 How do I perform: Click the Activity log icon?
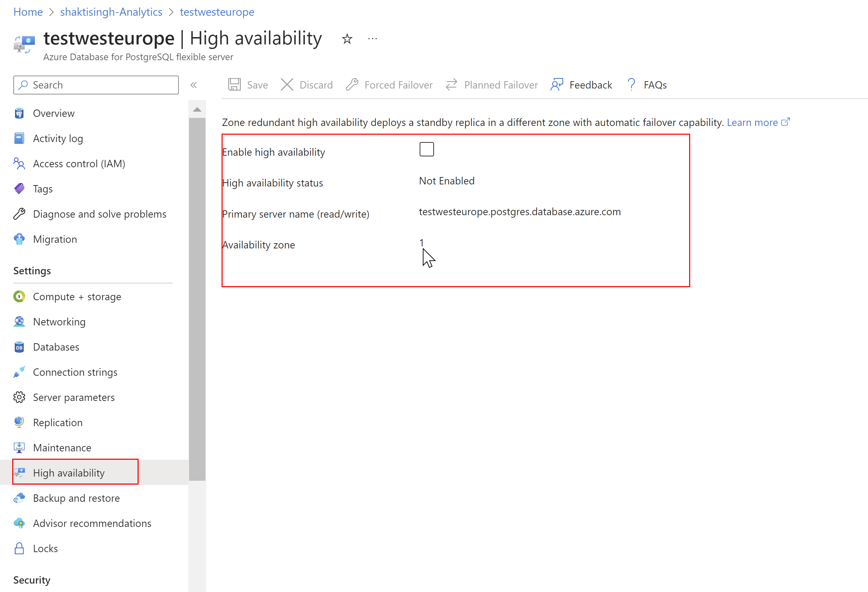pyautogui.click(x=19, y=138)
